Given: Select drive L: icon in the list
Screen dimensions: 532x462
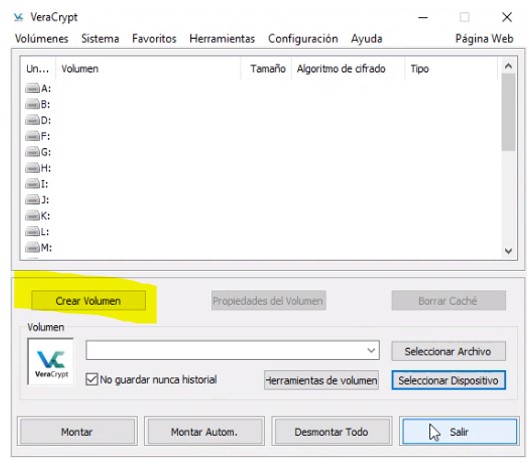Looking at the screenshot, I should pos(32,232).
